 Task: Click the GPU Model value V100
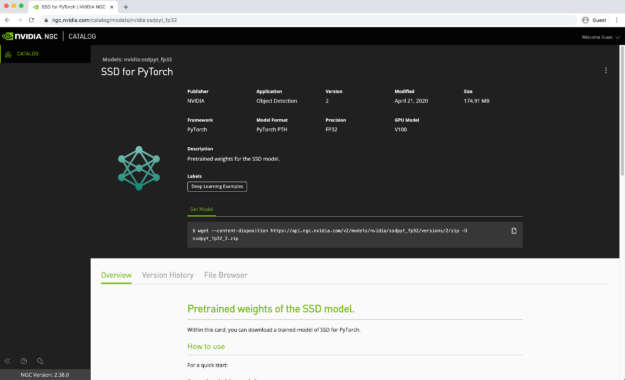(401, 130)
